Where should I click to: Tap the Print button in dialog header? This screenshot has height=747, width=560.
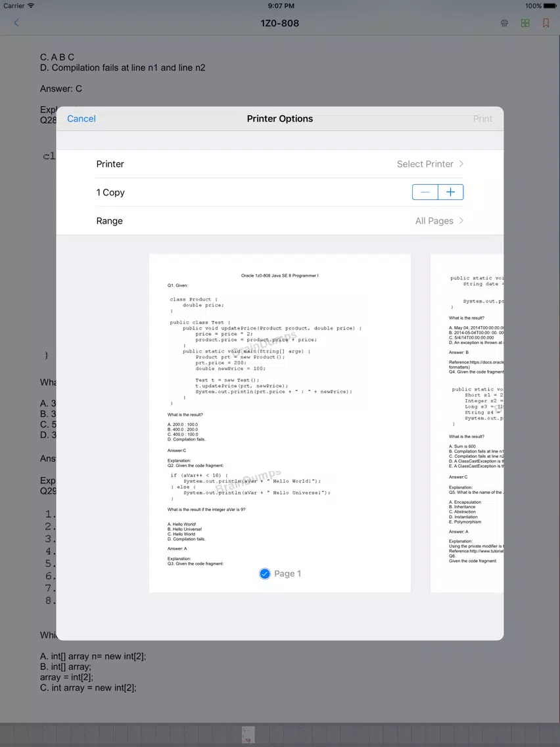(x=482, y=118)
